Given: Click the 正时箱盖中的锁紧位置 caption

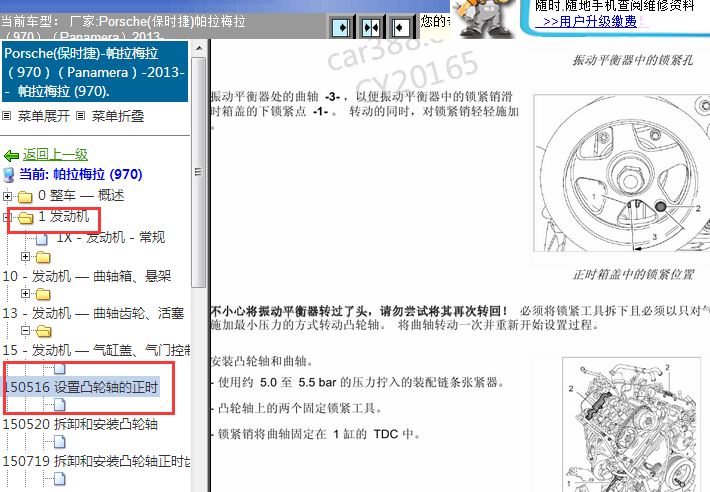Looking at the screenshot, I should pos(633,275).
